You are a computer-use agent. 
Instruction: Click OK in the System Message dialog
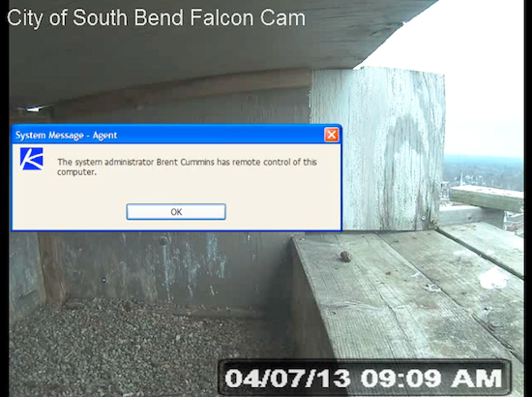pos(176,212)
